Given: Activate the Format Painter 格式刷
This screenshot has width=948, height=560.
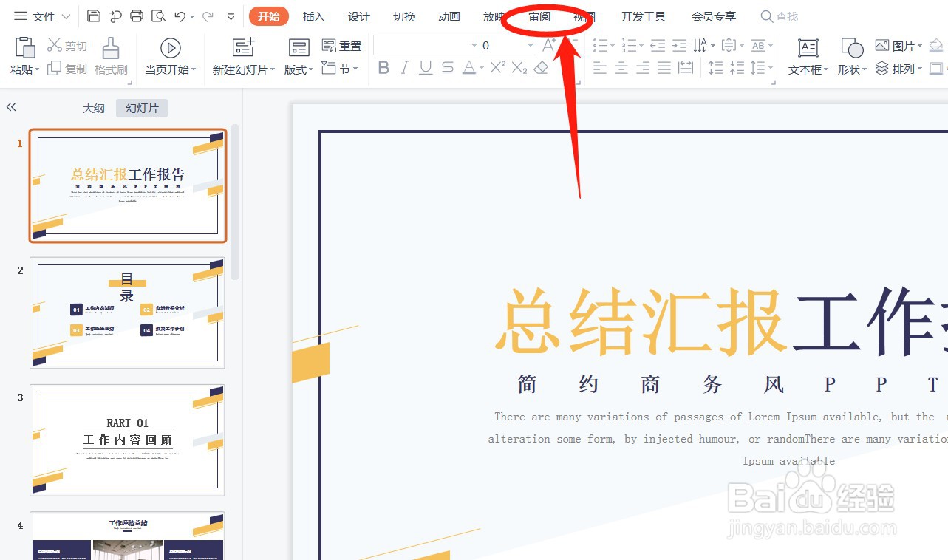Looking at the screenshot, I should point(111,56).
